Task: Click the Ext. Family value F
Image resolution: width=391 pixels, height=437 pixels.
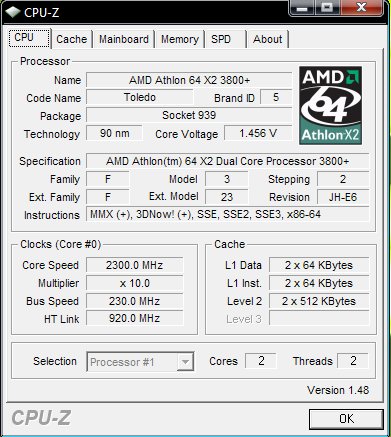Action: pyautogui.click(x=108, y=197)
